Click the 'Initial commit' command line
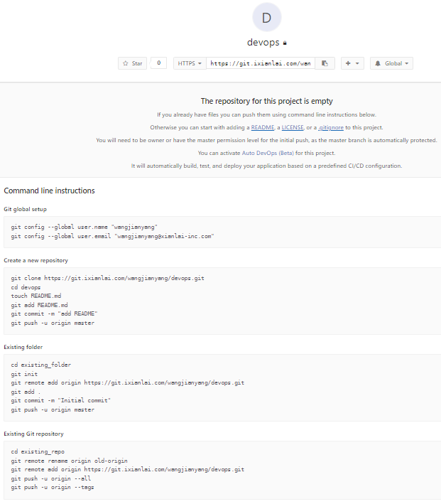The width and height of the screenshot is (441, 504). [60, 400]
